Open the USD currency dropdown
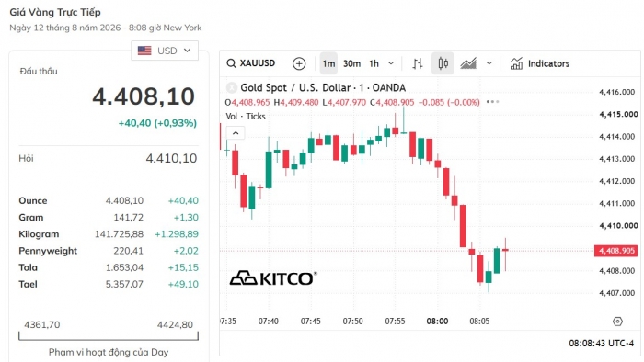 [x=165, y=51]
